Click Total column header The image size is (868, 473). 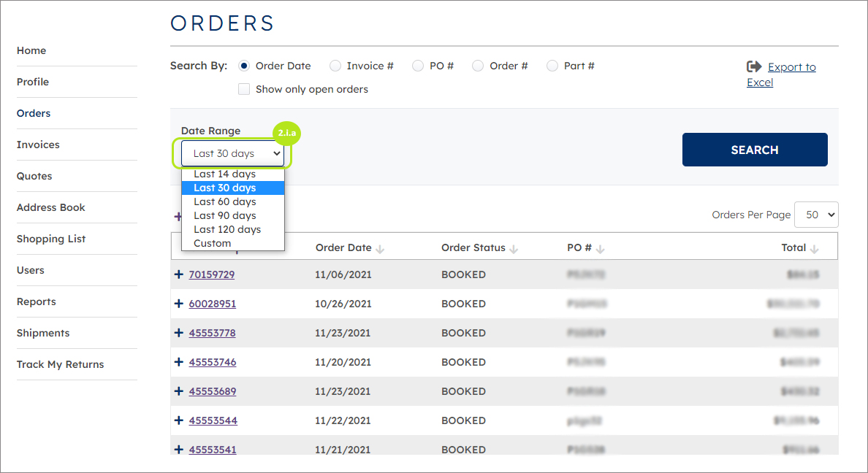pos(793,248)
